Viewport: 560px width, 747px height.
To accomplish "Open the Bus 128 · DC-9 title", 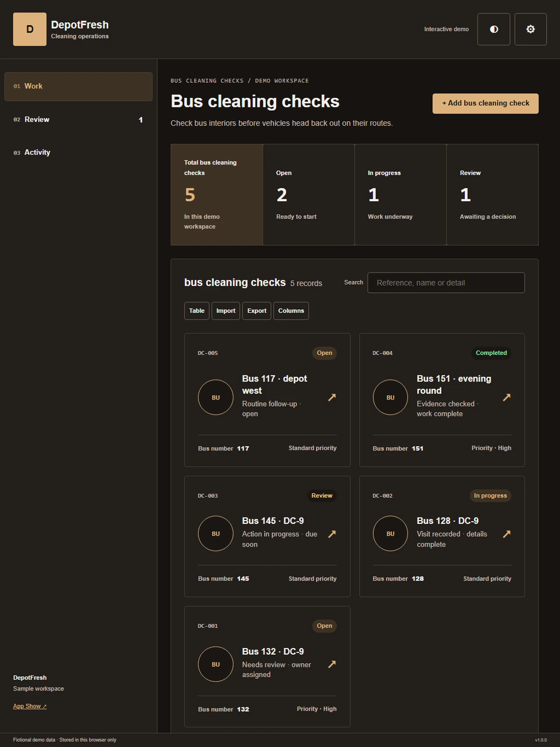I will click(x=448, y=521).
